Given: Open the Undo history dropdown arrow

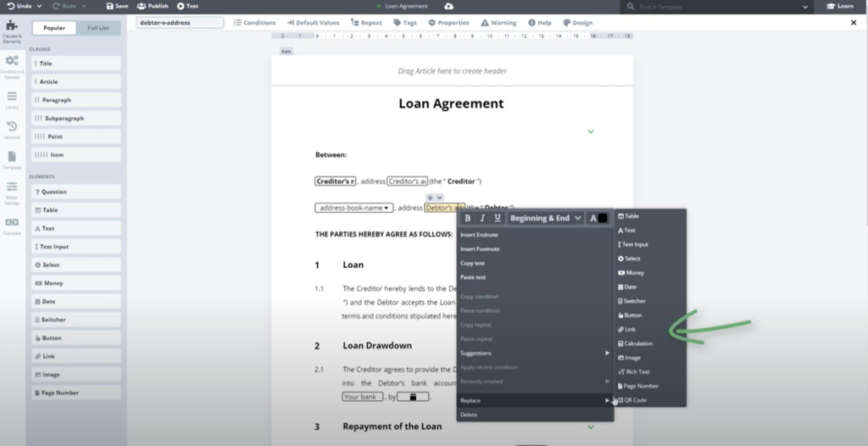Looking at the screenshot, I should point(39,6).
